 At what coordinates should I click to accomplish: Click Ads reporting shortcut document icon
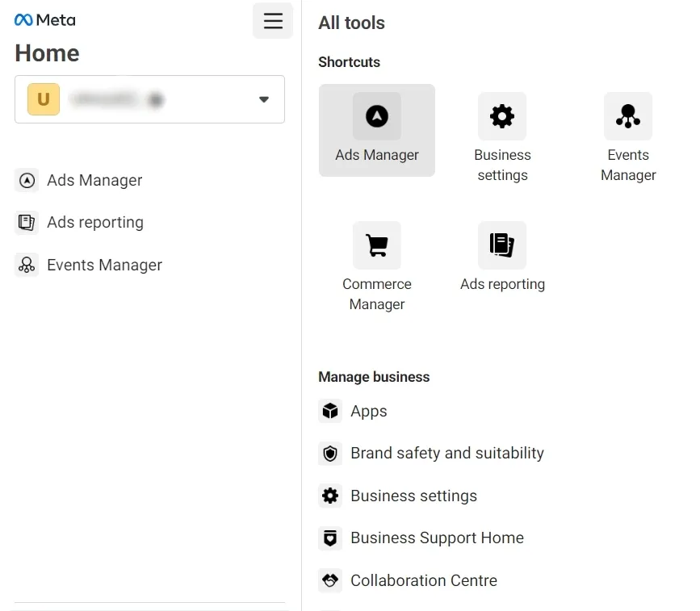pyautogui.click(x=502, y=245)
